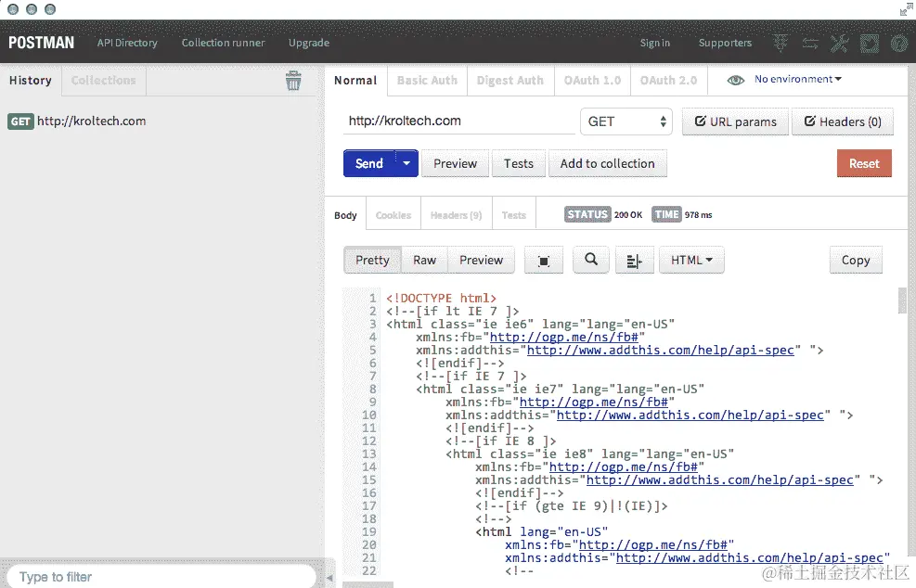
Task: Switch to the History tab
Action: [31, 81]
